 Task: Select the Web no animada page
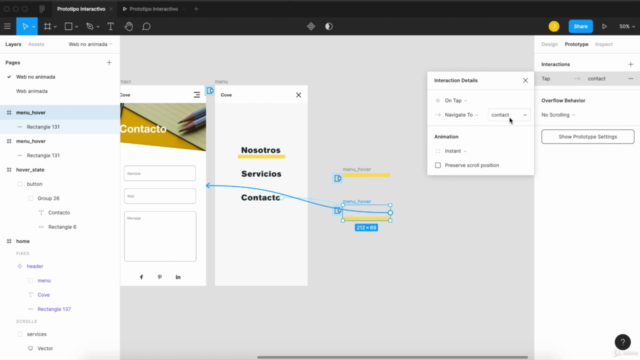tap(36, 77)
